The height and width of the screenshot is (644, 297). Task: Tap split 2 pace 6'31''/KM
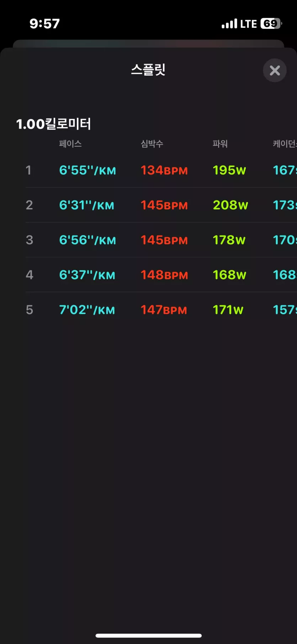[x=87, y=205]
